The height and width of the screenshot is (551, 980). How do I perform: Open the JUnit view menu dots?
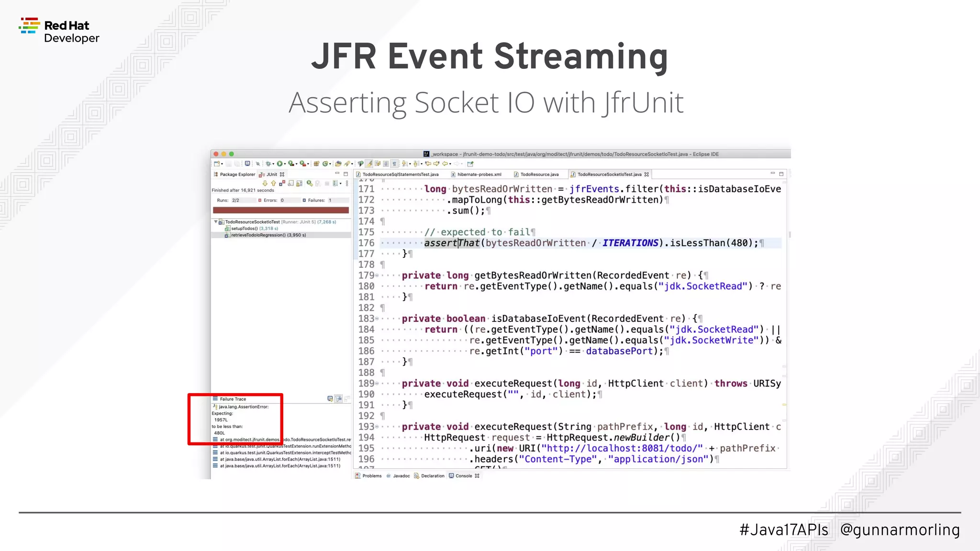pos(347,183)
